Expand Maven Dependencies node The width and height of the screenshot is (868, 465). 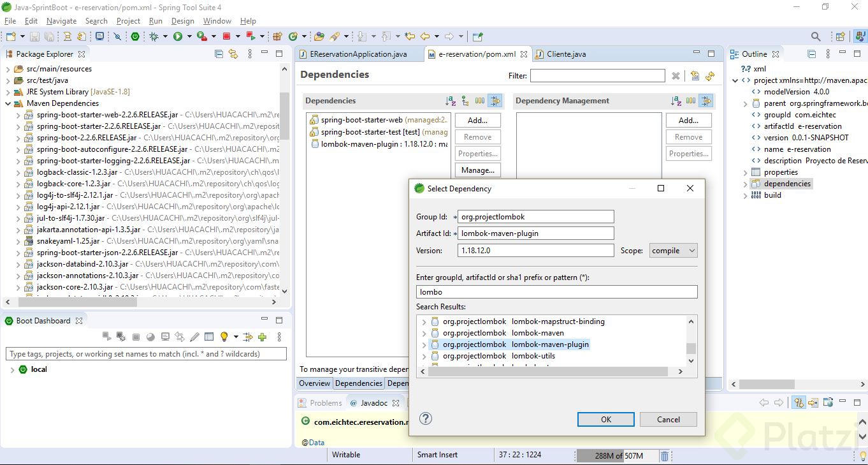coord(9,103)
